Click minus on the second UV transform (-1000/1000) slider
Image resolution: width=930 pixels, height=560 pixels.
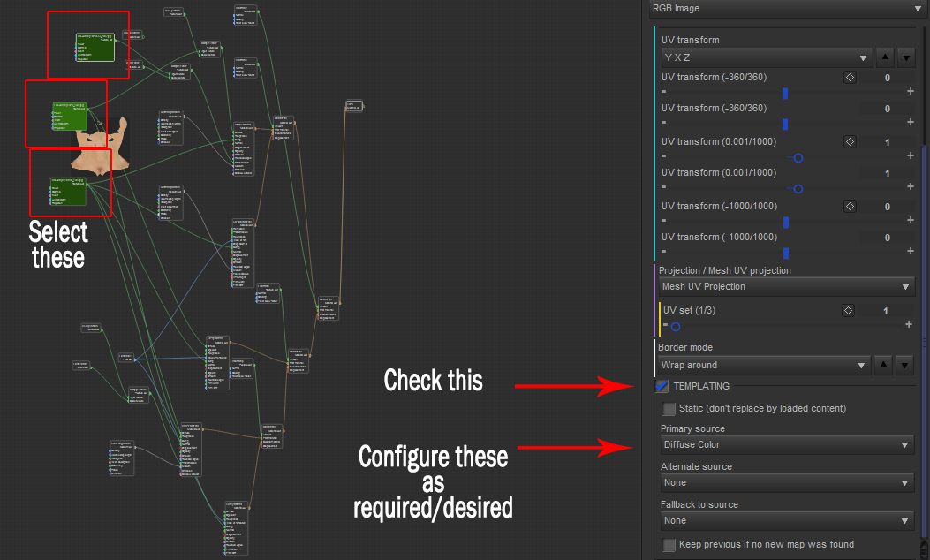(663, 251)
